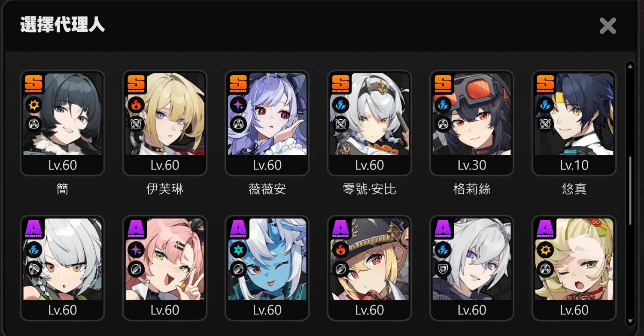Image resolution: width=644 pixels, height=336 pixels.
Task: Click the A-rank badge on the winking blonde agent
Action: pyautogui.click(x=545, y=228)
